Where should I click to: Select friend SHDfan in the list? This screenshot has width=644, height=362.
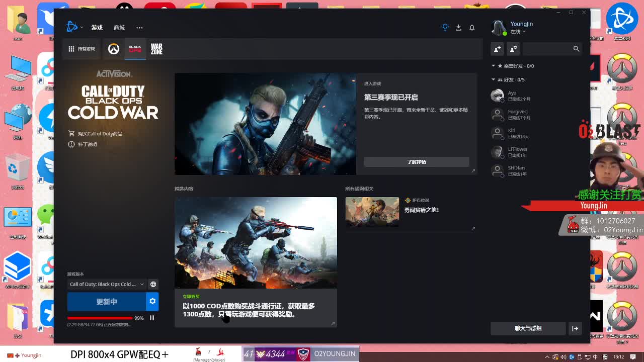[536, 171]
